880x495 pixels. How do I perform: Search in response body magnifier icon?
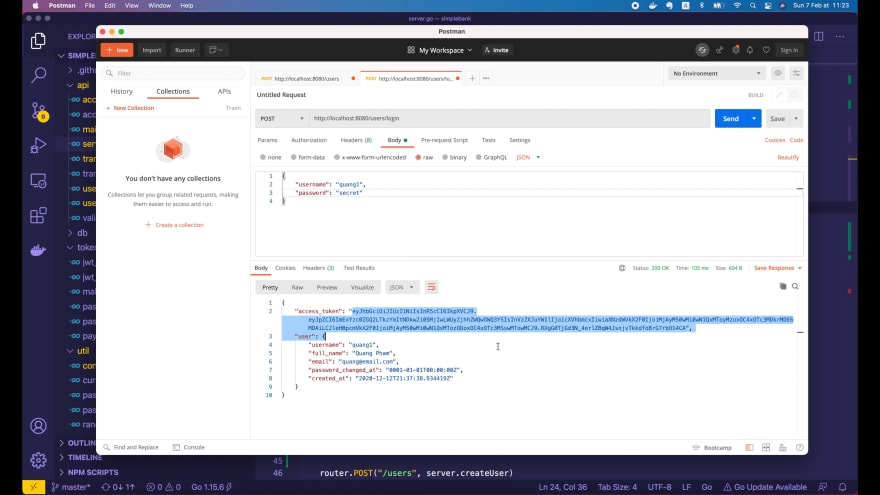795,286
